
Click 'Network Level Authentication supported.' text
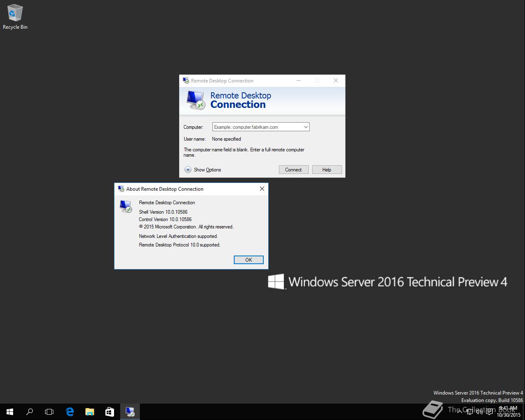pyautogui.click(x=178, y=236)
